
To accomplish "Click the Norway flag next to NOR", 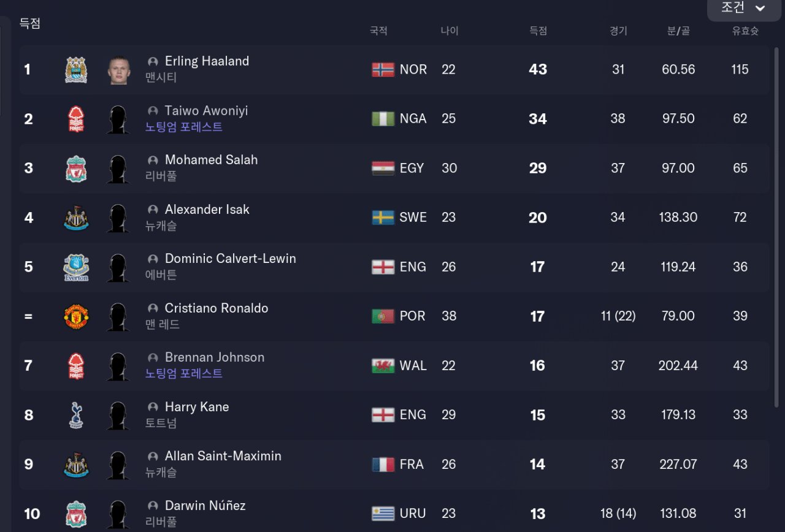I will (x=383, y=70).
